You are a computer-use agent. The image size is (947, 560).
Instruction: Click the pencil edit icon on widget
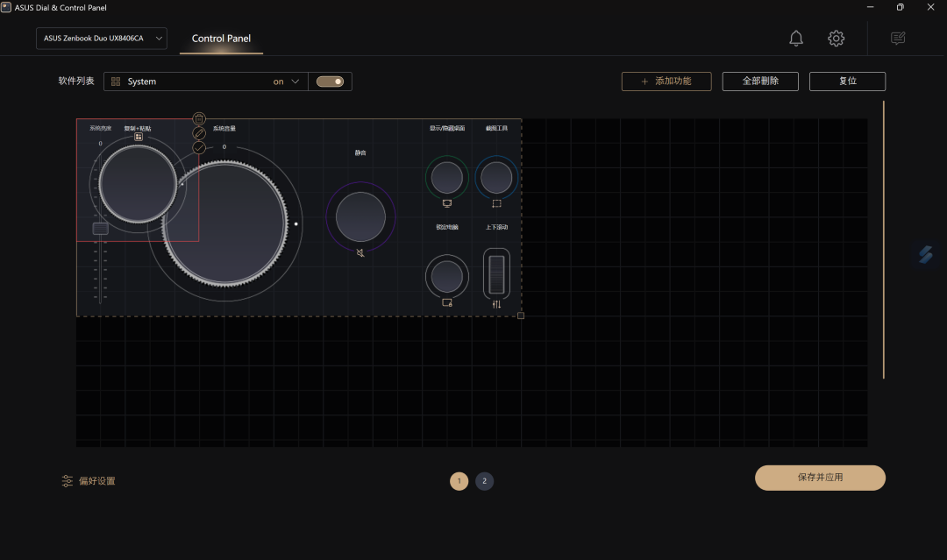199,133
